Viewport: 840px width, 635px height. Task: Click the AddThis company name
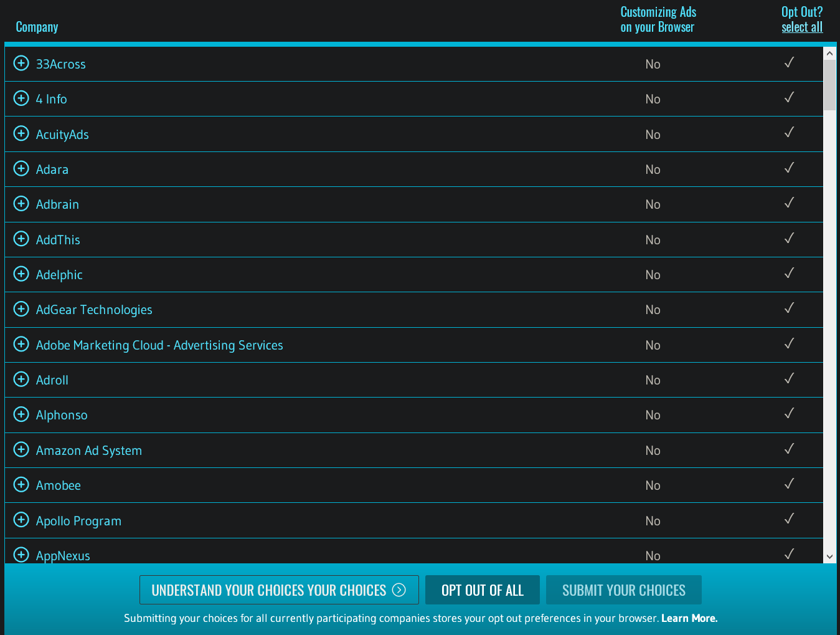pyautogui.click(x=58, y=240)
